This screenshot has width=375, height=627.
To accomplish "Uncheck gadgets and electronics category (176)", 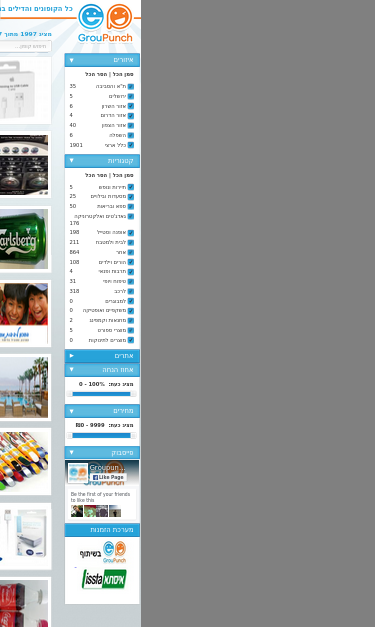I will coord(131,216).
